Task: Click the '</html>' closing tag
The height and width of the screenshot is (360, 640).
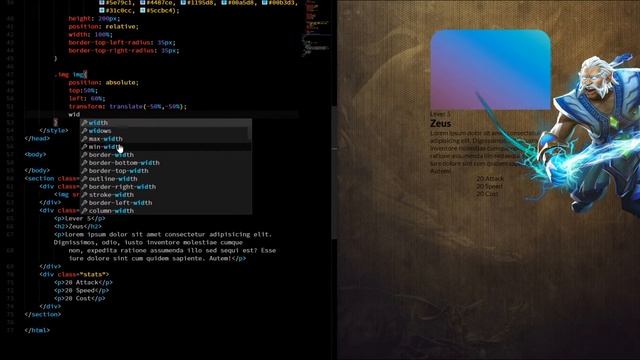Action: pos(37,331)
